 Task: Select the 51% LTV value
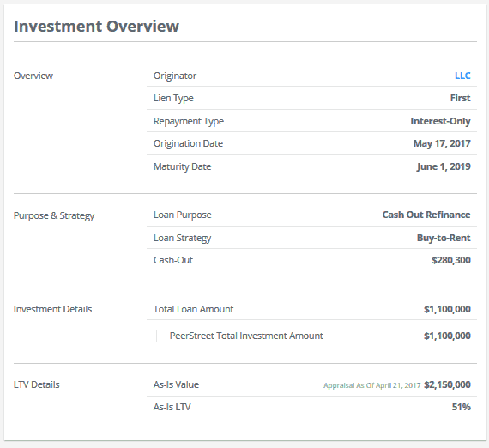(x=462, y=407)
